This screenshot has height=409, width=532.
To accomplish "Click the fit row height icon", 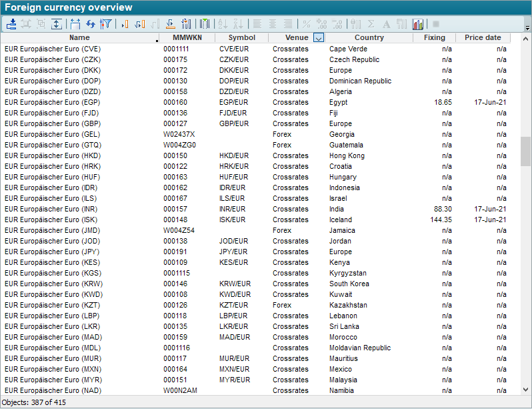I will 57,24.
